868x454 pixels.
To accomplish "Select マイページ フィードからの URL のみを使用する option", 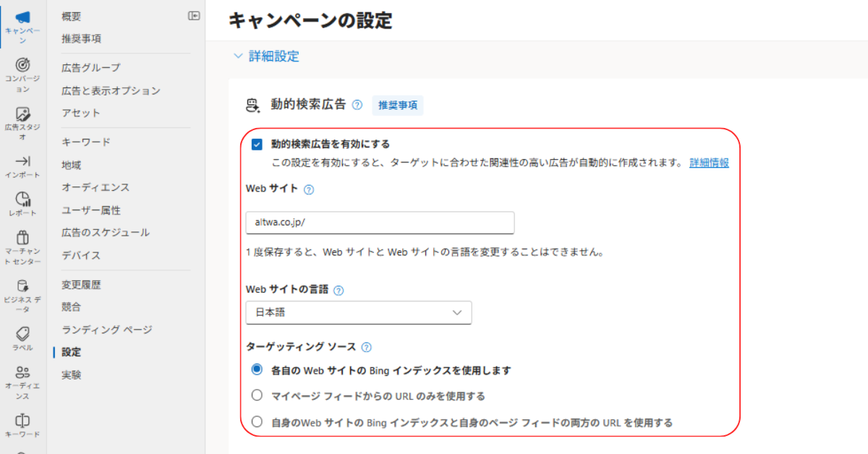I will [x=257, y=395].
